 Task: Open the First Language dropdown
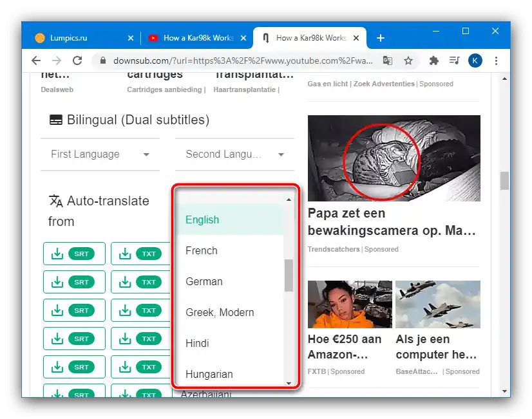pyautogui.click(x=100, y=154)
